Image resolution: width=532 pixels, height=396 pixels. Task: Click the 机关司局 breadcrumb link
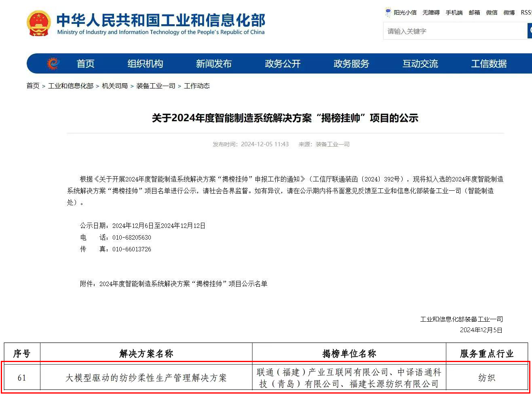[115, 86]
